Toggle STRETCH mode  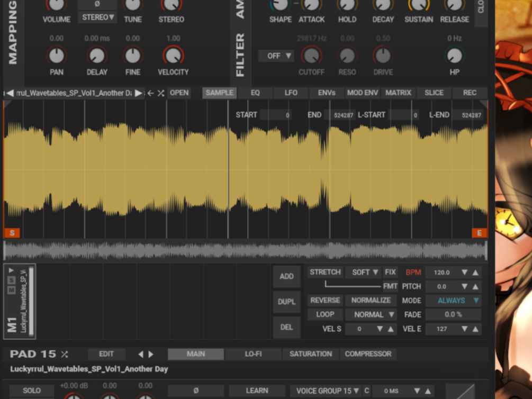(325, 272)
